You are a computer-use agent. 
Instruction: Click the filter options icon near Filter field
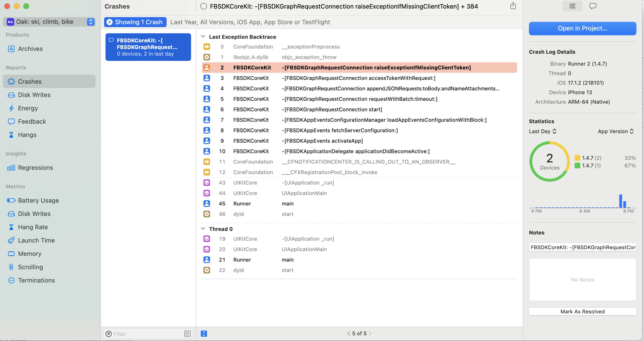(109, 333)
